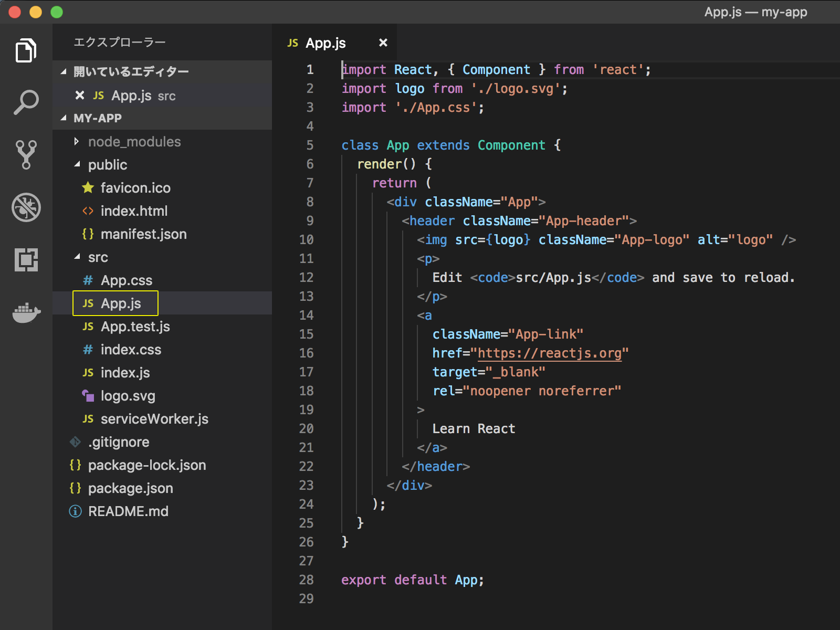The width and height of the screenshot is (840, 630).
Task: Click the JS icon beside App.test.js
Action: pos(87,327)
